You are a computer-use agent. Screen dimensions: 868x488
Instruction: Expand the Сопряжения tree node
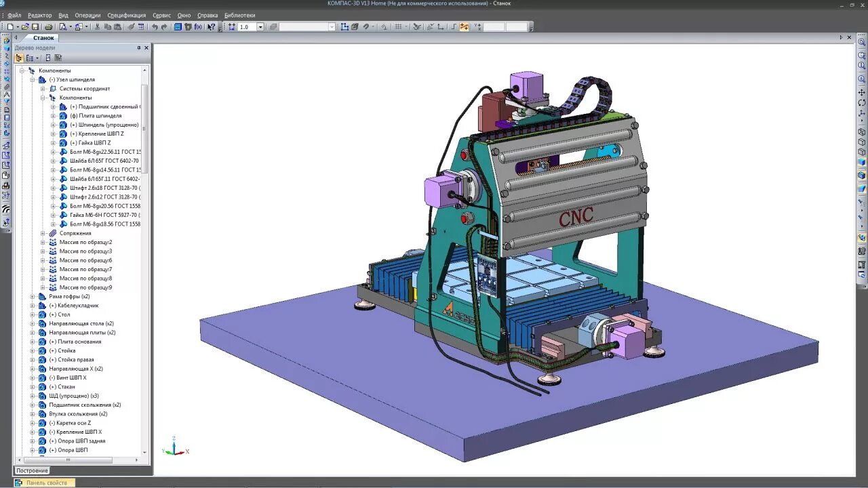43,233
